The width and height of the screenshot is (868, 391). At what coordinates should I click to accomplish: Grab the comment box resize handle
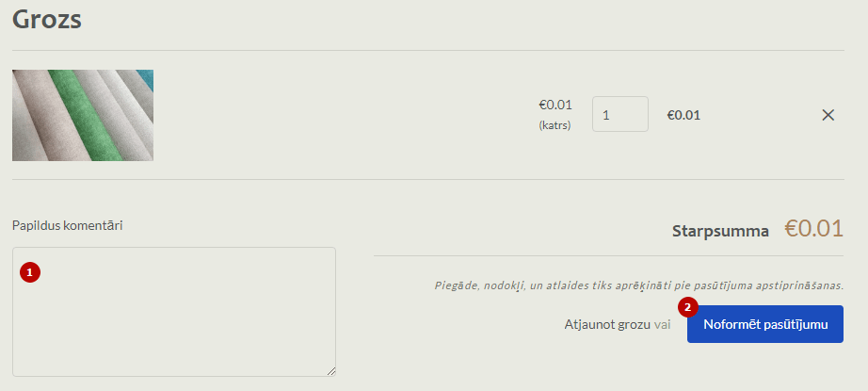(x=330, y=371)
